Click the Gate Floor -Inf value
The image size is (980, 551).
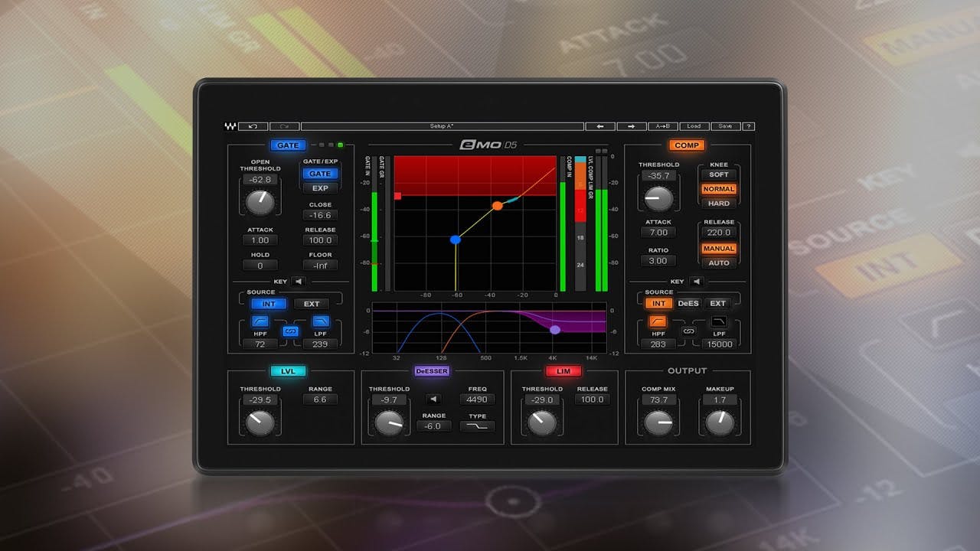tap(320, 266)
